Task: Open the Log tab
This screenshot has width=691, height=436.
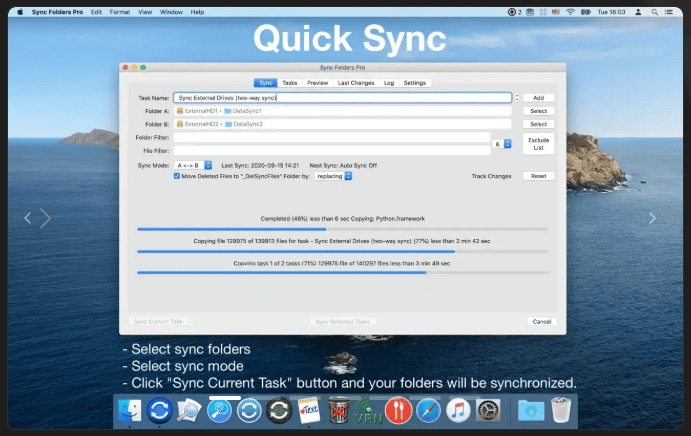Action: pyautogui.click(x=389, y=83)
